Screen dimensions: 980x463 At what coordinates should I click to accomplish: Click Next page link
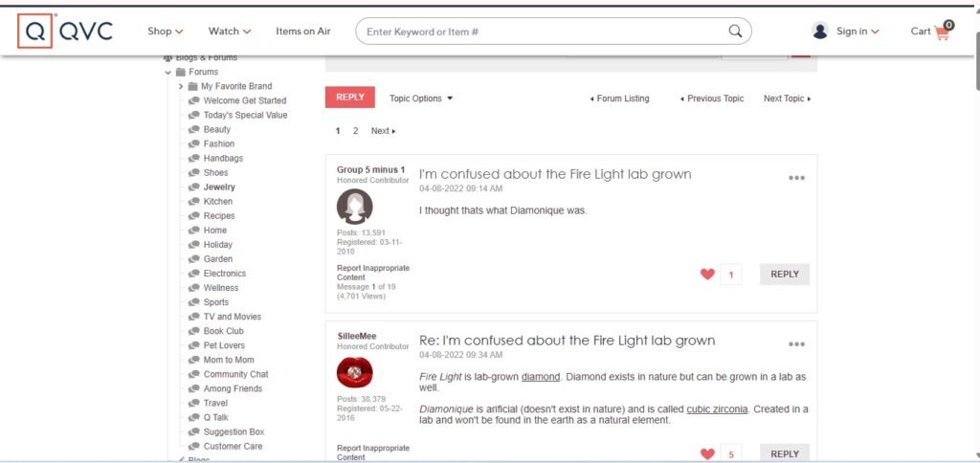[x=383, y=131]
